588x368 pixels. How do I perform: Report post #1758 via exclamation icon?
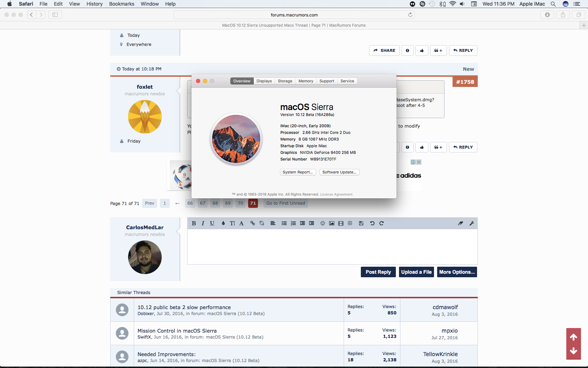407,147
